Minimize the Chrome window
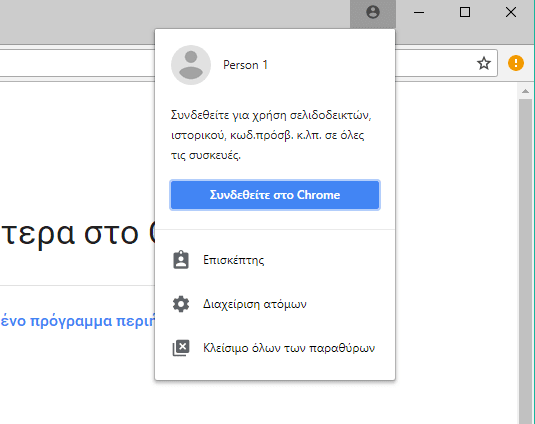This screenshot has width=535, height=424. pos(419,12)
